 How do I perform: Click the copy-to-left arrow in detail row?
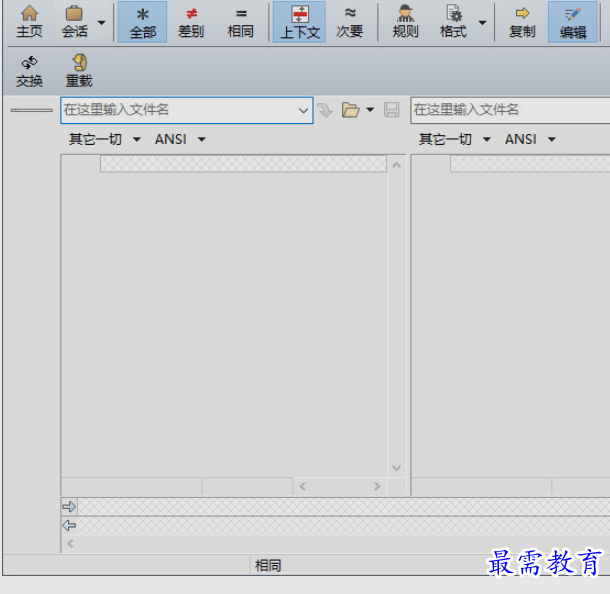coord(69,526)
